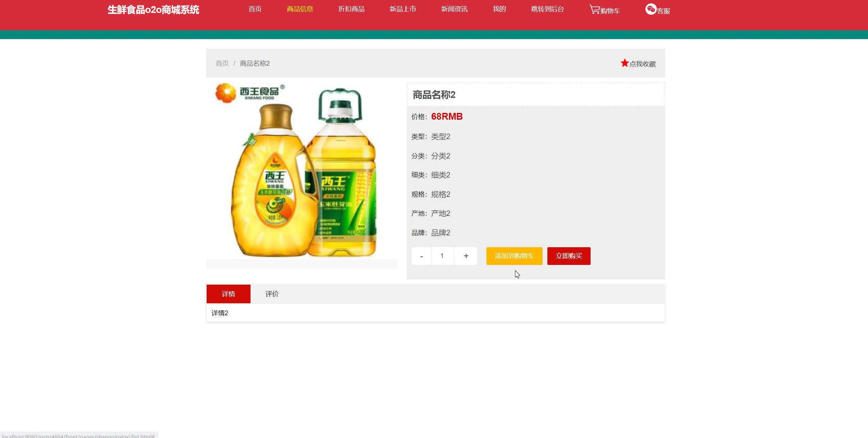The height and width of the screenshot is (438, 868).
Task: Click the shopping cart icon
Action: click(x=594, y=9)
